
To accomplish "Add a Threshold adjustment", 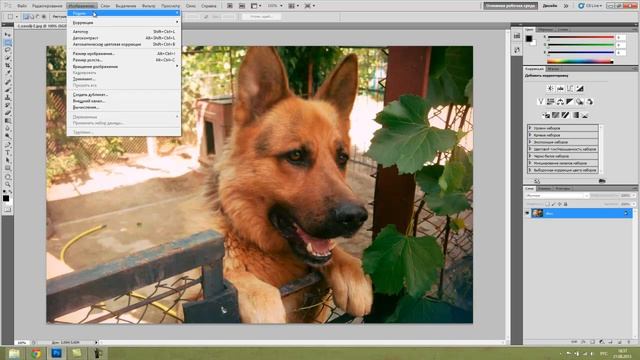I will click(x=565, y=115).
